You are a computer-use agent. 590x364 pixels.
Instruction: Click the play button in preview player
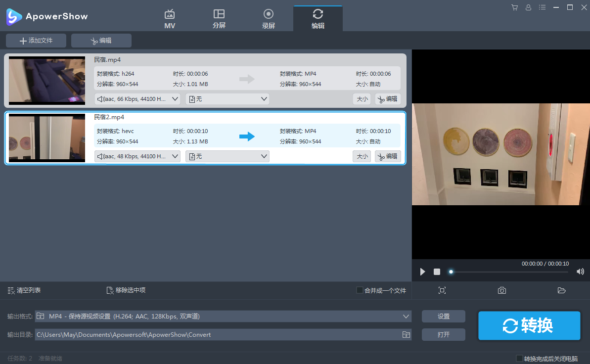pos(422,272)
